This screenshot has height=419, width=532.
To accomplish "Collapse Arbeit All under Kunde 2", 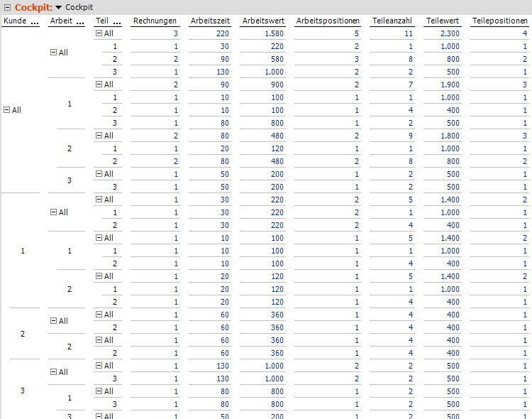I will coord(53,321).
